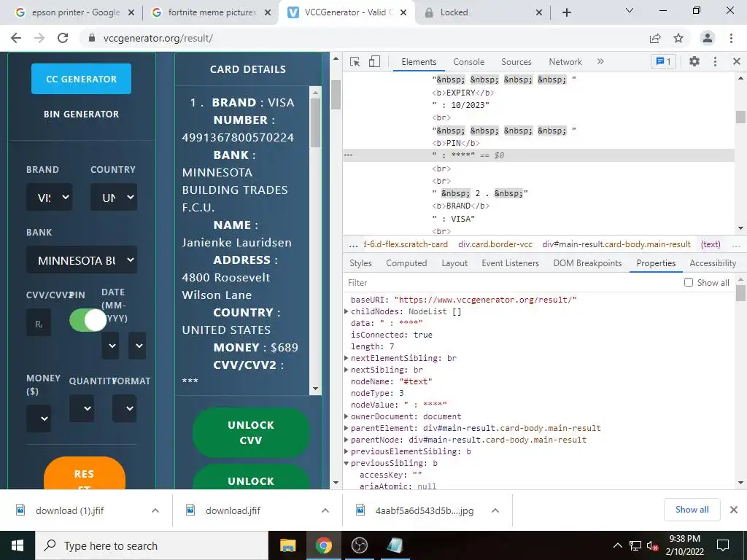
Task: Show hidden system tray icons
Action: (x=617, y=545)
